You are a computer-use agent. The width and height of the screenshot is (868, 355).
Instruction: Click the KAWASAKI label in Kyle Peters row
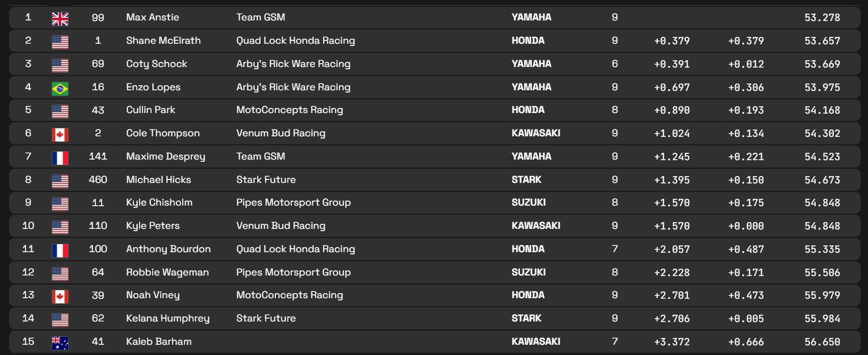tap(536, 225)
